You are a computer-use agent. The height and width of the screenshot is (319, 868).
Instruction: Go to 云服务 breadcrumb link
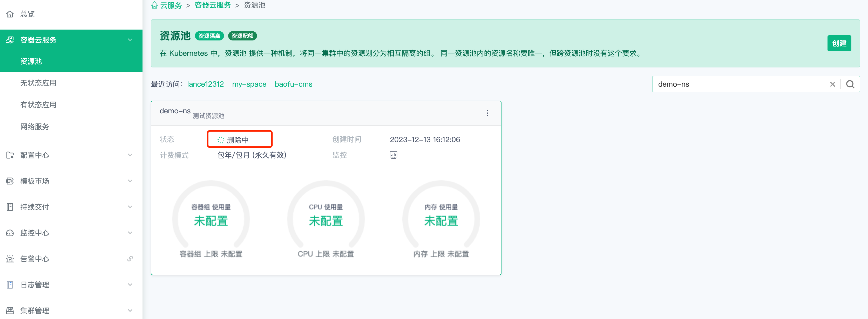coord(171,5)
